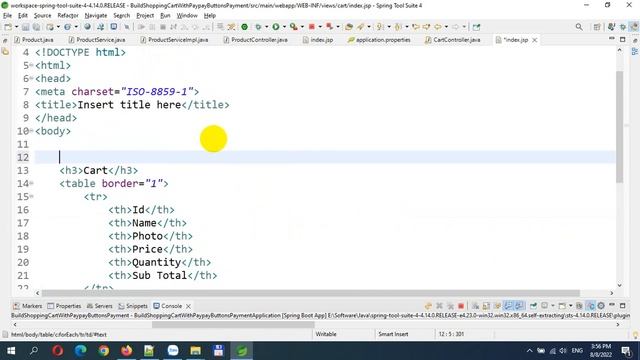Open the Markers view tab
640x360 pixels.
pyautogui.click(x=27, y=306)
